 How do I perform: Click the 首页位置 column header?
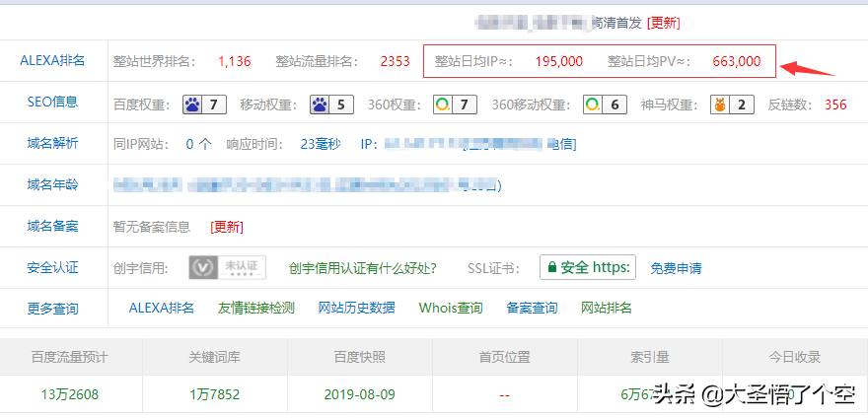(504, 357)
